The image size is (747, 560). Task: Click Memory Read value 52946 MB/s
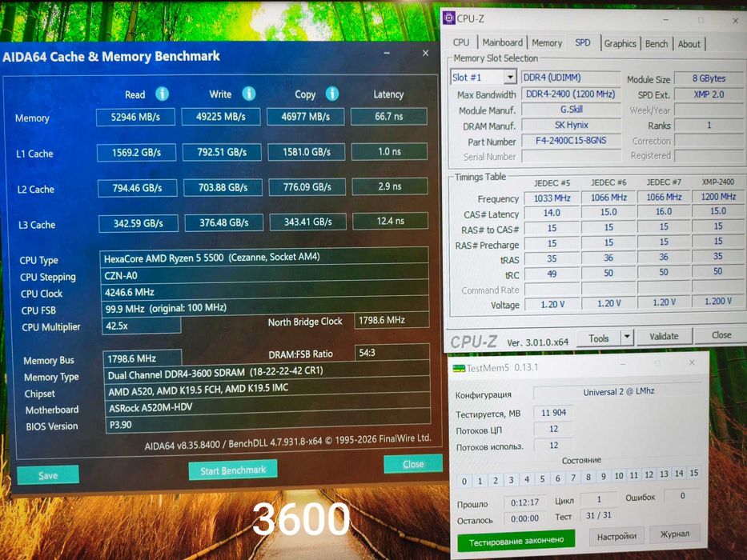[x=135, y=117]
